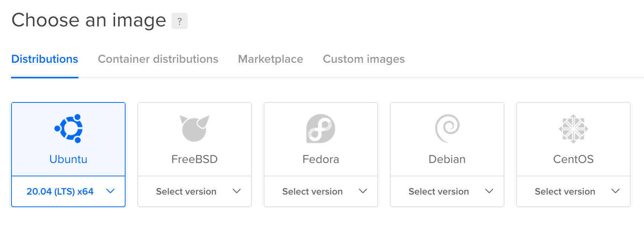Expand the FreeBSD Select version dropdown
The height and width of the screenshot is (225, 644).
click(x=195, y=192)
